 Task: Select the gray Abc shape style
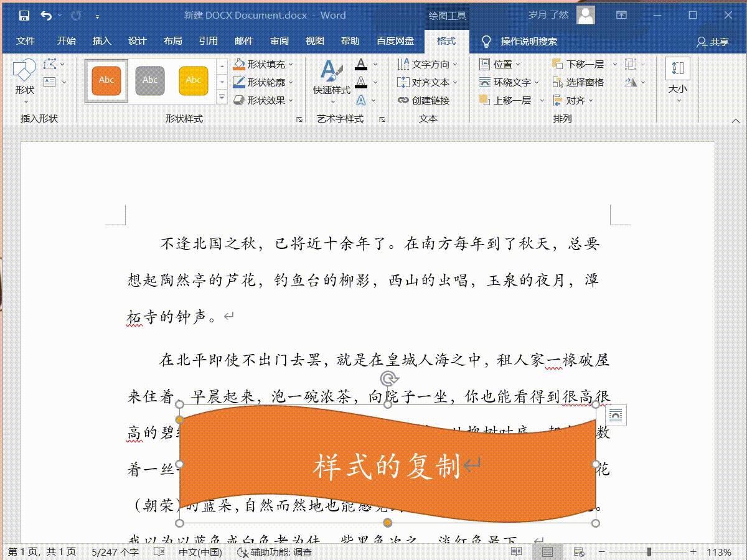tap(149, 80)
